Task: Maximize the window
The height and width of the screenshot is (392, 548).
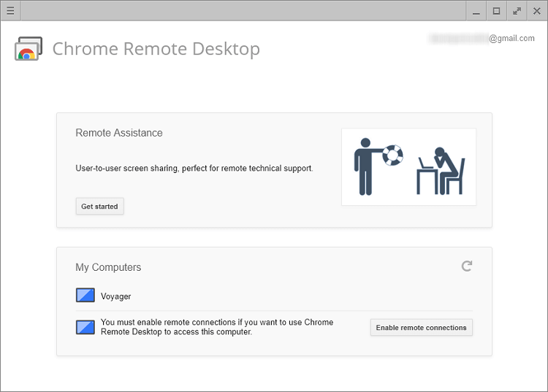Action: tap(496, 11)
